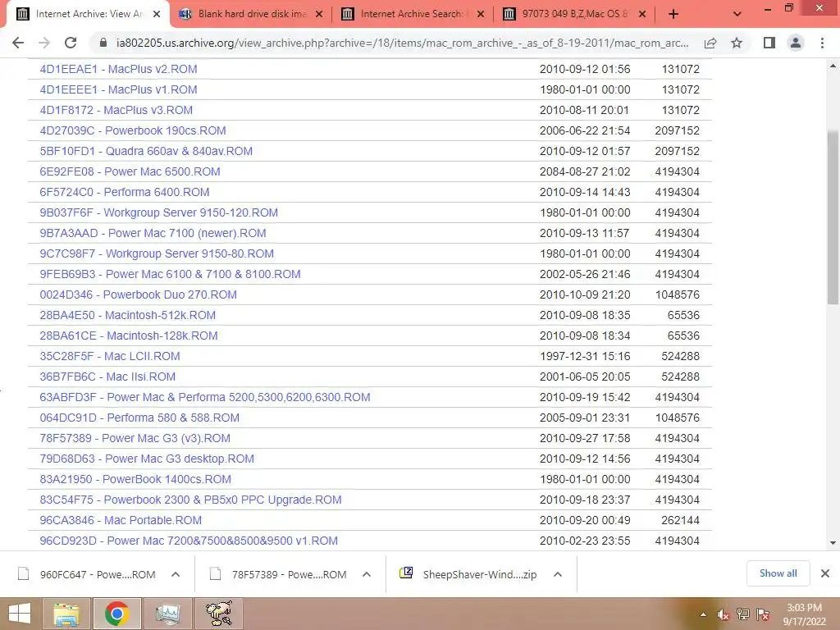Switch to the 97073 049 B,Z,Mac OS tab
Viewport: 840px width, 630px height.
point(575,14)
